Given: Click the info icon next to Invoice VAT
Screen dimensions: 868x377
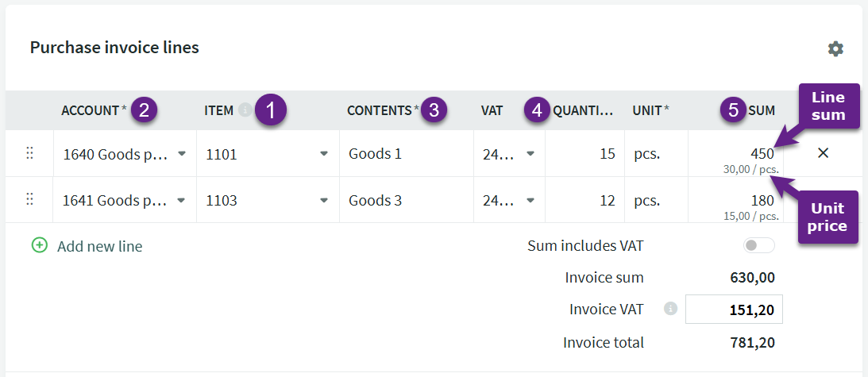Looking at the screenshot, I should [x=670, y=310].
